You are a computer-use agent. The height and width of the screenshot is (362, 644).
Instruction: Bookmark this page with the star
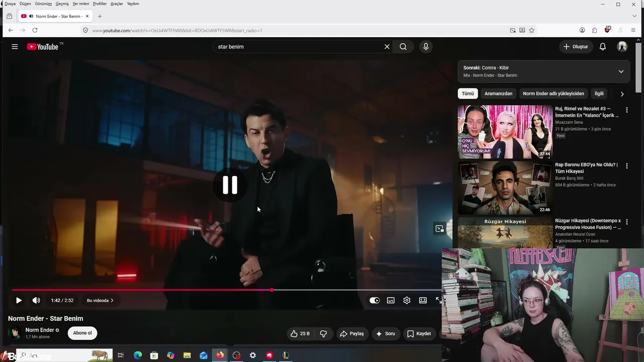531,30
